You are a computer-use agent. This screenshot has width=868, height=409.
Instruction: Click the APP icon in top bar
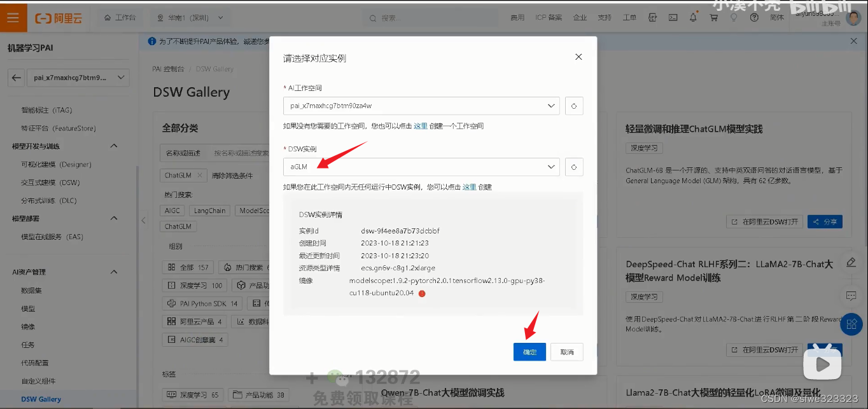point(652,18)
